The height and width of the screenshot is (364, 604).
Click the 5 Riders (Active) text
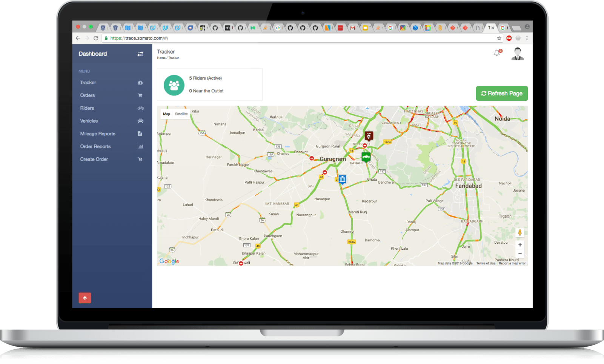click(x=206, y=78)
